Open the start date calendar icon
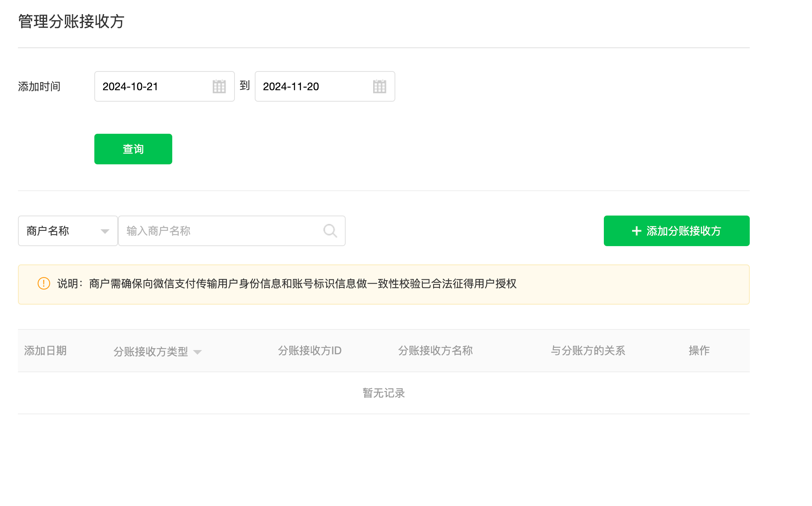 click(219, 86)
